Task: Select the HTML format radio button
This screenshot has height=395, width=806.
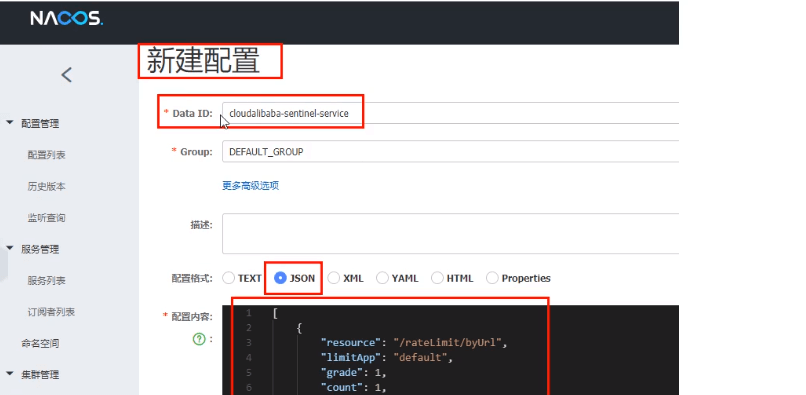Action: coord(437,278)
